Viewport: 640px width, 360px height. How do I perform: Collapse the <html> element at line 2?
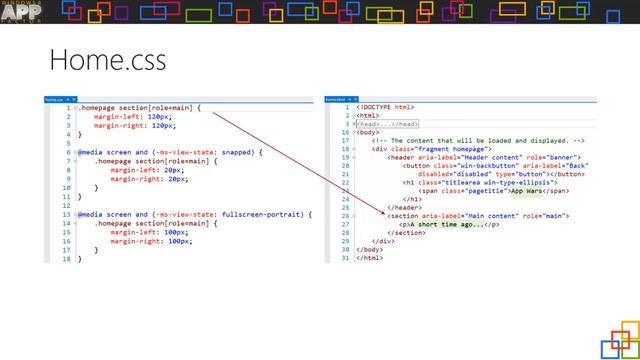click(x=354, y=116)
